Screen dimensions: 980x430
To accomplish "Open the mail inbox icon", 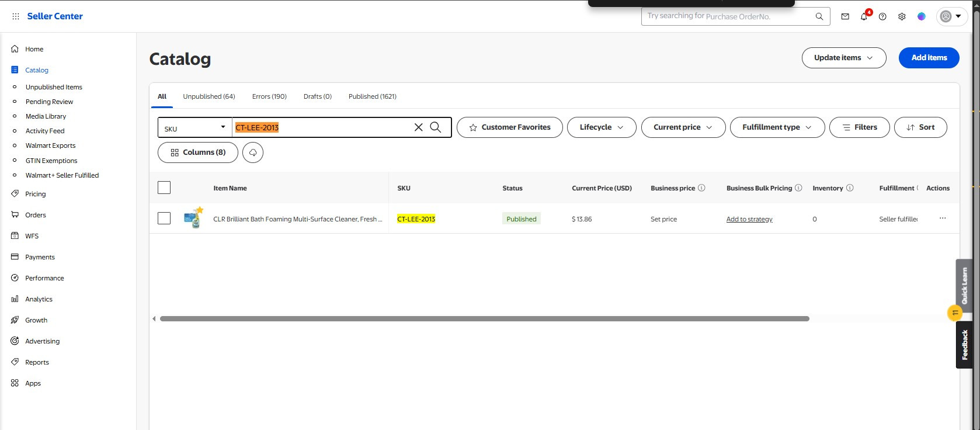I will point(845,16).
